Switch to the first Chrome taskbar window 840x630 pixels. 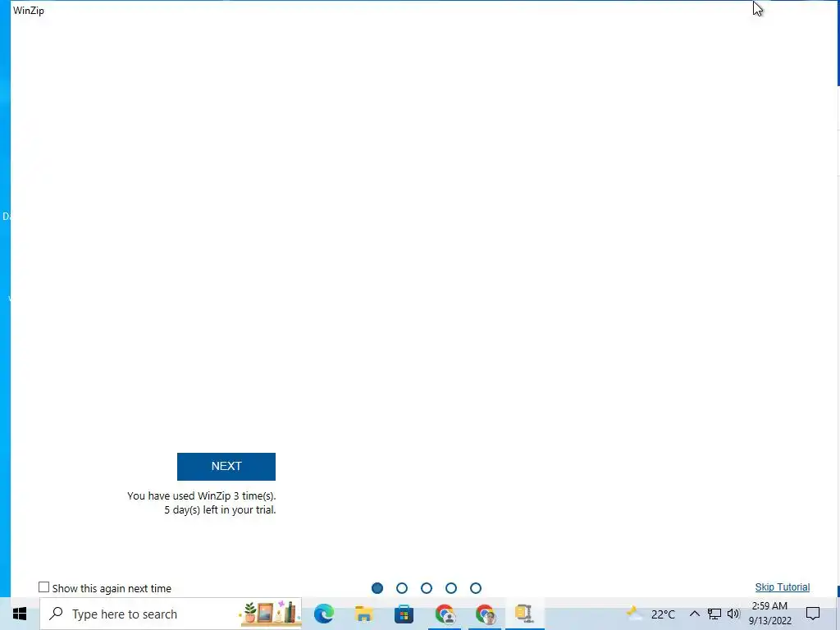[x=445, y=614]
